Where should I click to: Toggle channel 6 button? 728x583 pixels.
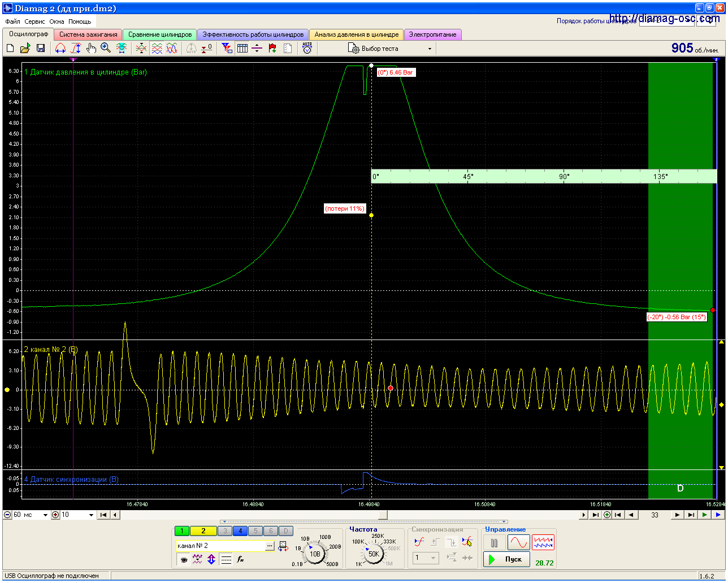pyautogui.click(x=271, y=531)
